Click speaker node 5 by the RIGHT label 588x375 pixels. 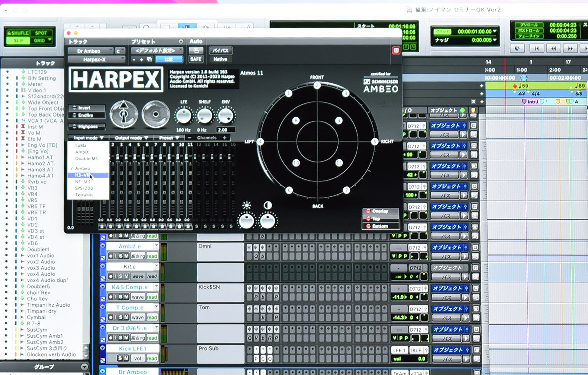click(x=375, y=141)
